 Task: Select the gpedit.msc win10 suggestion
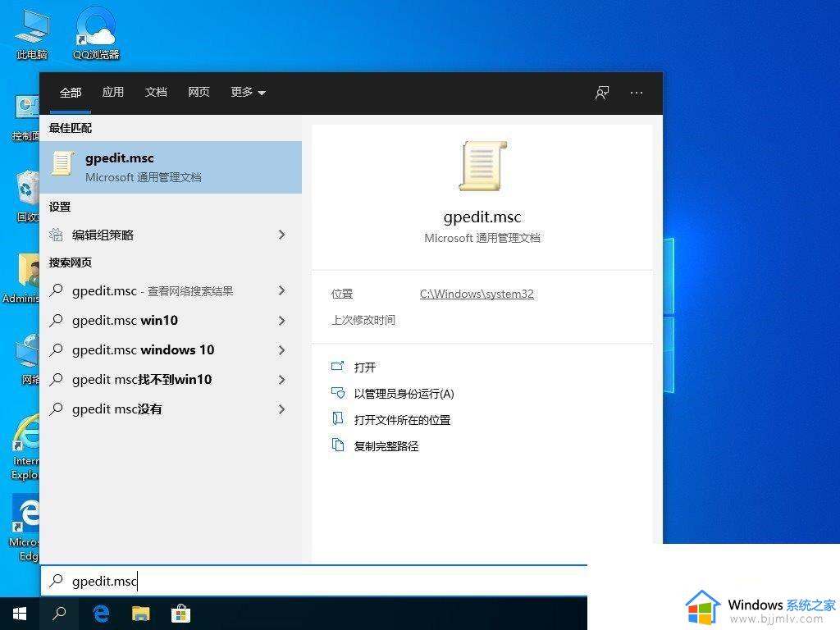pyautogui.click(x=171, y=321)
